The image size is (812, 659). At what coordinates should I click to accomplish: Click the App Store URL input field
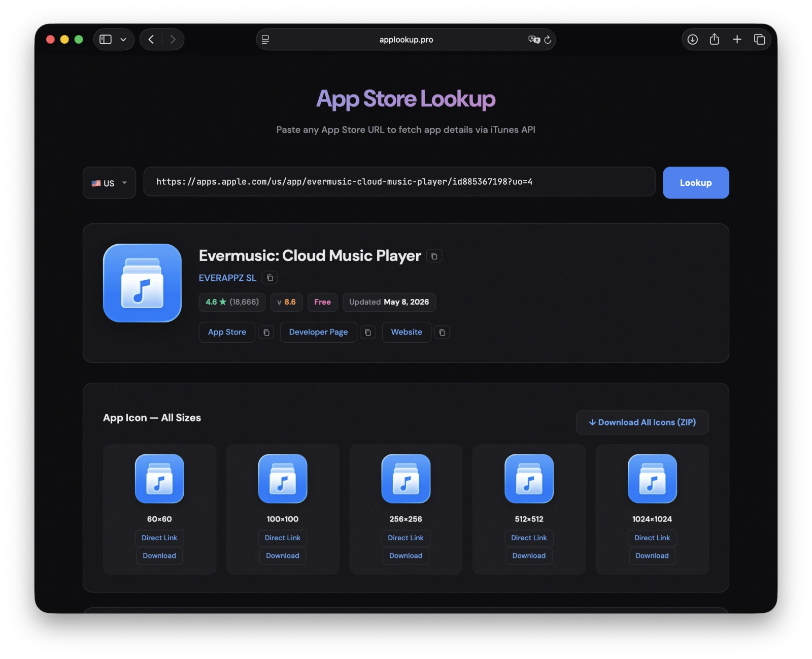pos(399,182)
